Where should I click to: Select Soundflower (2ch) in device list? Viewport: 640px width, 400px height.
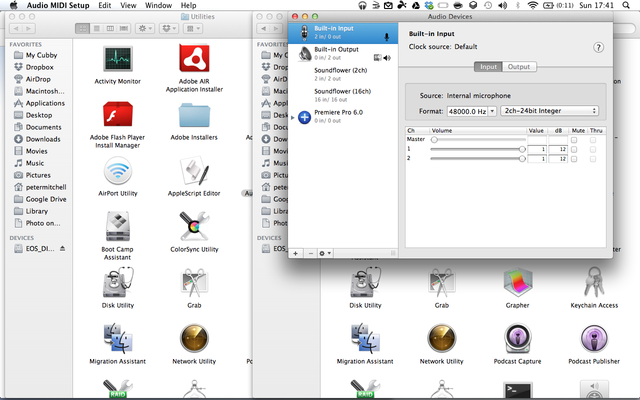343,74
